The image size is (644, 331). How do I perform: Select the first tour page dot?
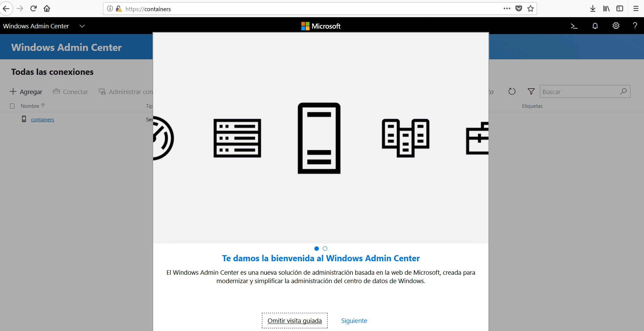coord(316,249)
